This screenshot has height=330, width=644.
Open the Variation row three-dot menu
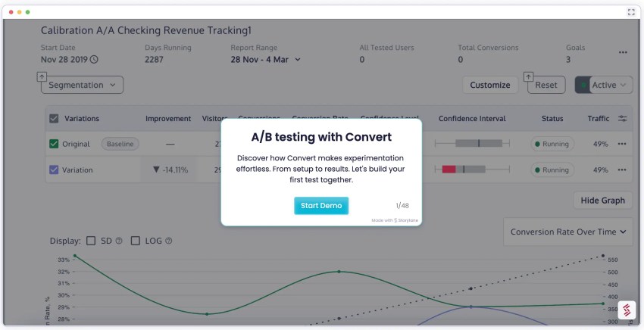click(622, 170)
